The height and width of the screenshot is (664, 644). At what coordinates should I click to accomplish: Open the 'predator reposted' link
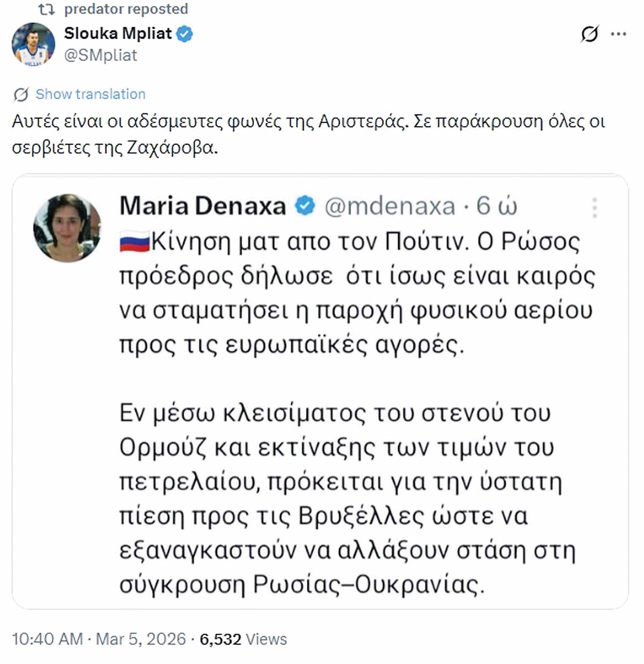tap(126, 9)
